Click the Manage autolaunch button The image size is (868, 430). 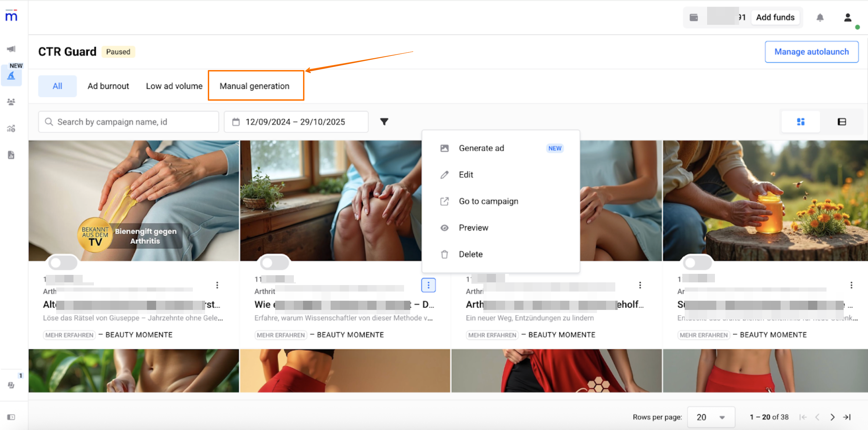tap(812, 52)
